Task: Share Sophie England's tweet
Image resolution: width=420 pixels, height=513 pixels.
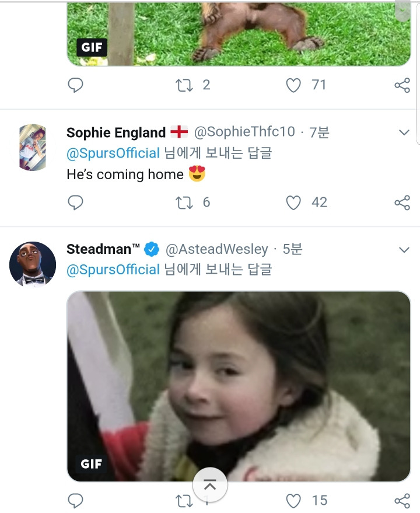Action: pos(402,203)
